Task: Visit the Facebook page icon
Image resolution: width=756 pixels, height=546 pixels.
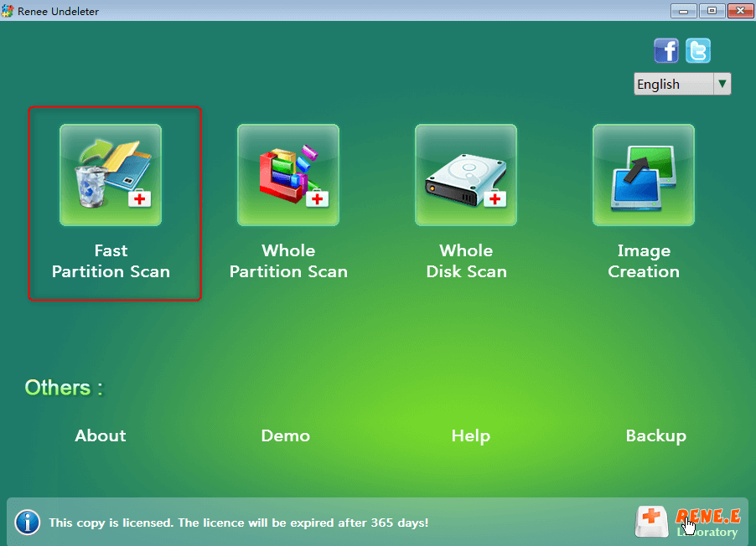Action: pos(666,50)
